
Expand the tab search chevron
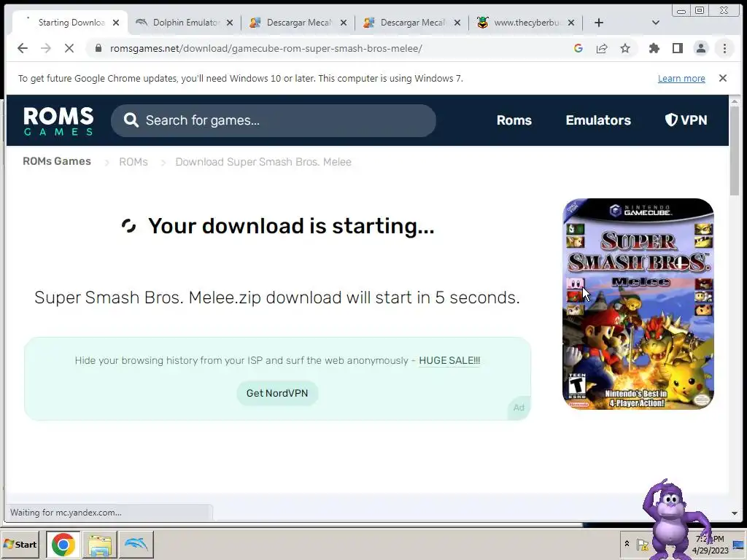pos(656,23)
